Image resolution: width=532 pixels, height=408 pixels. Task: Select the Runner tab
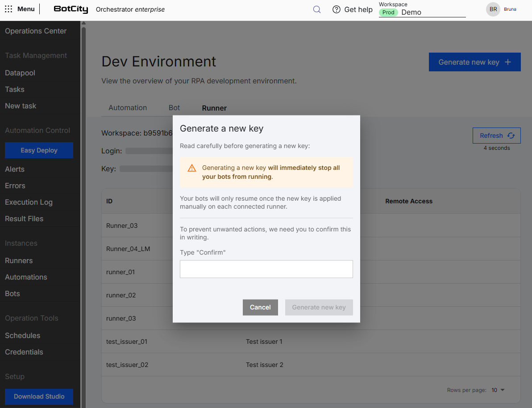(214, 108)
